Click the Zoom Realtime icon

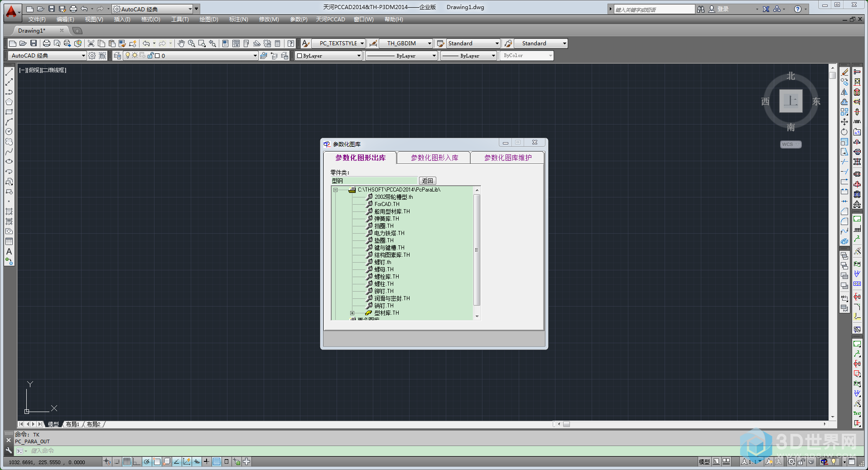(192, 43)
